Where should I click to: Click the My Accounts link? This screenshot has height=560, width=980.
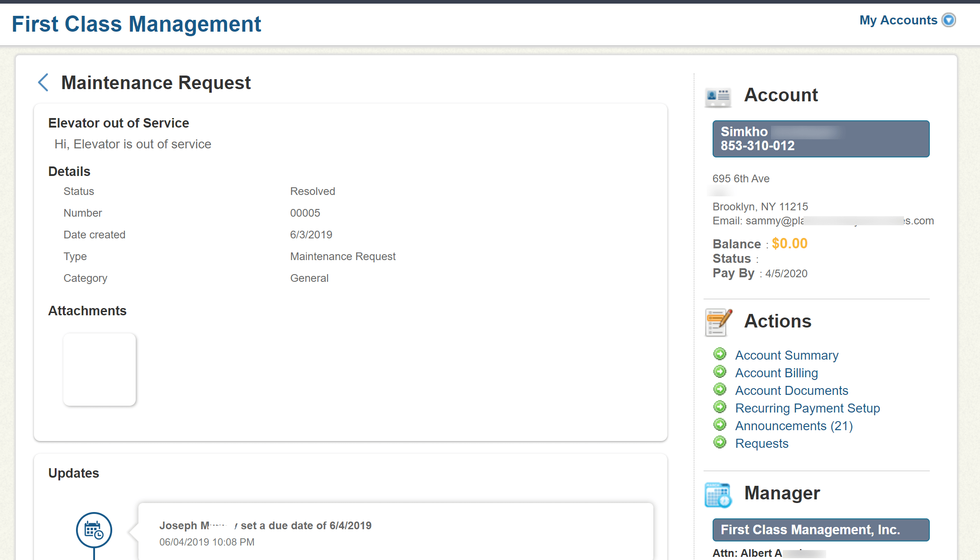tap(898, 20)
